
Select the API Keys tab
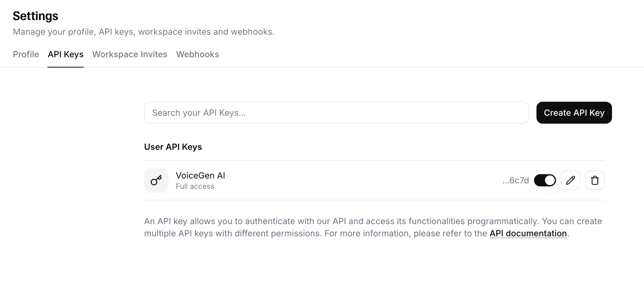coord(65,54)
